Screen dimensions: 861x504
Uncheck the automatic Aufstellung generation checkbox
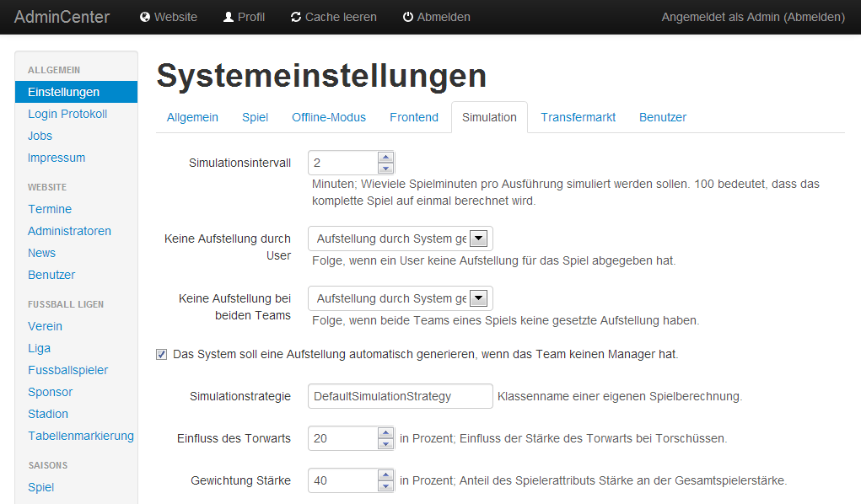pos(161,355)
